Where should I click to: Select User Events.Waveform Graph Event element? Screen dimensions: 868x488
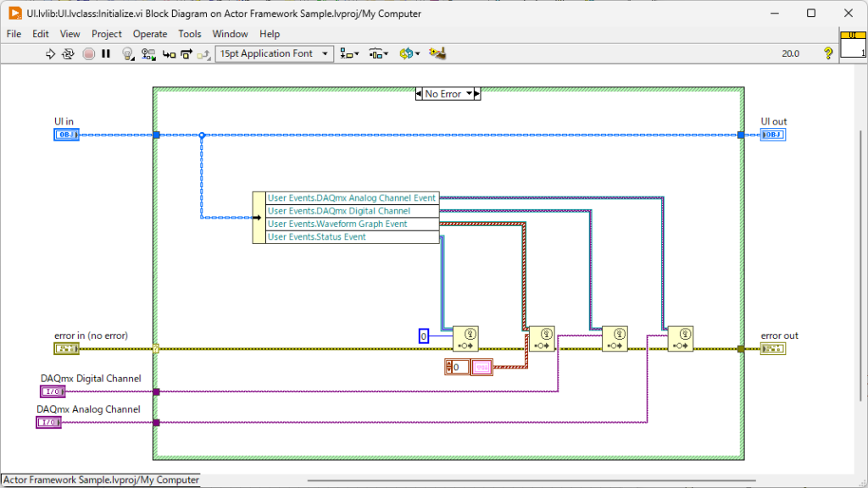(x=352, y=224)
